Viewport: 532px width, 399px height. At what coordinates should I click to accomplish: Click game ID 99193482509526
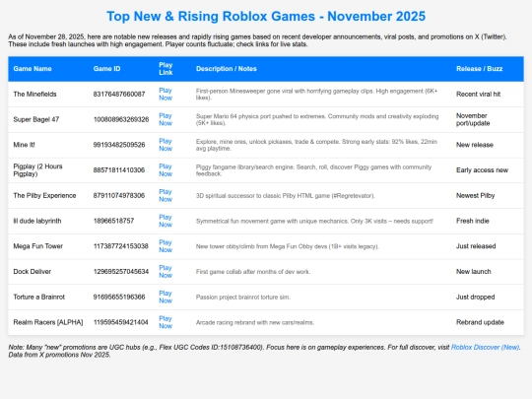[119, 145]
